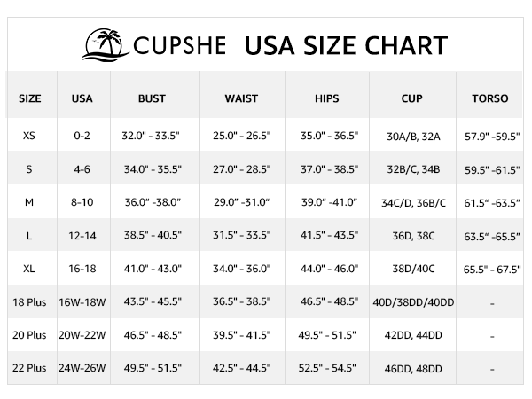This screenshot has height=399, width=532.
Task: Click the CUP column header
Action: coord(412,98)
